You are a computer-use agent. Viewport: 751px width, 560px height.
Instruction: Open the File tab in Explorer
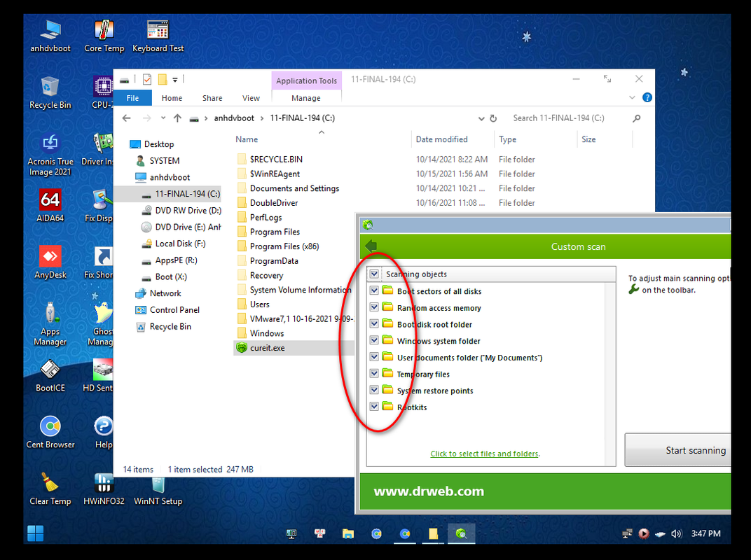pyautogui.click(x=132, y=98)
